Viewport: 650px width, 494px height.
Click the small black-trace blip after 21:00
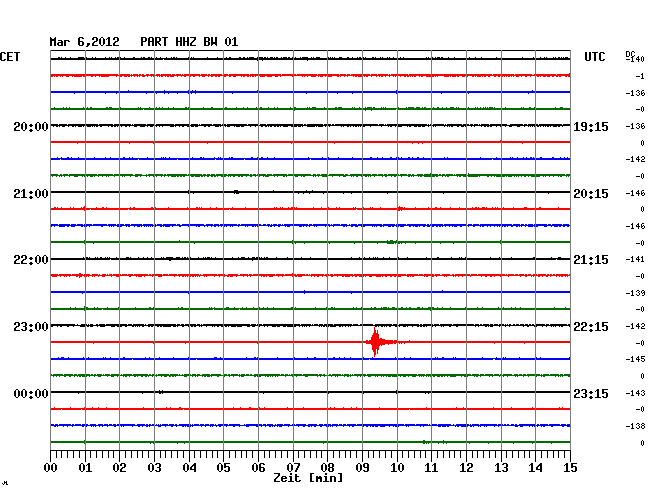coord(236,191)
